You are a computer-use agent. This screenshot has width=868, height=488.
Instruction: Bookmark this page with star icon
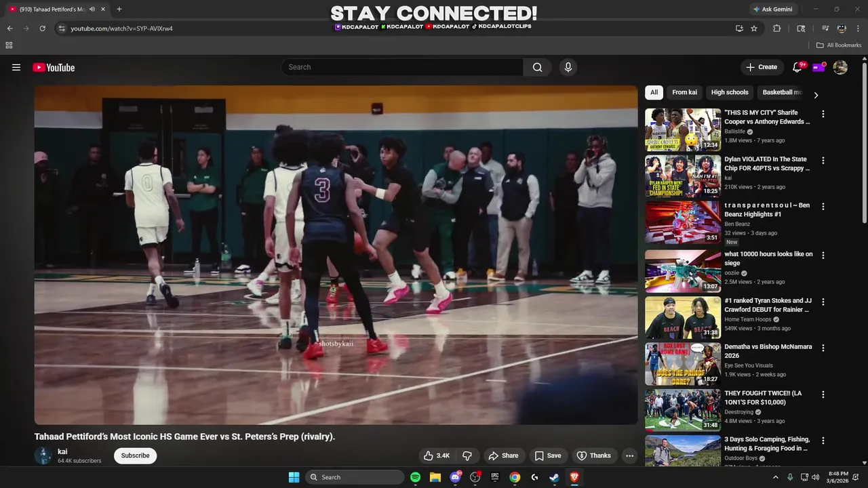(x=754, y=28)
